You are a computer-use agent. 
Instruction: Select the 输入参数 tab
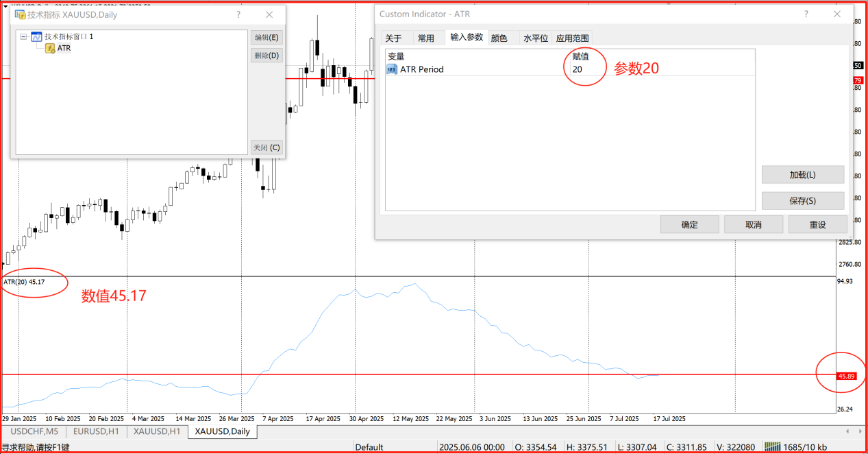467,37
